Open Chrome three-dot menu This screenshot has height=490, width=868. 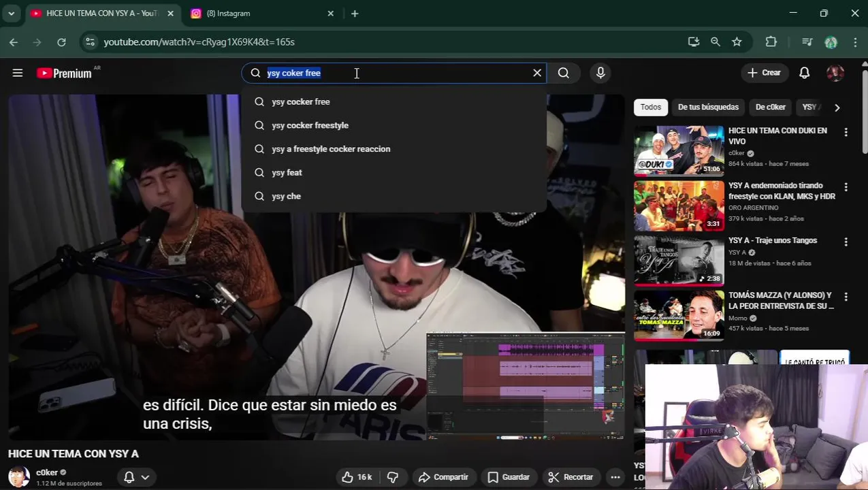point(856,42)
